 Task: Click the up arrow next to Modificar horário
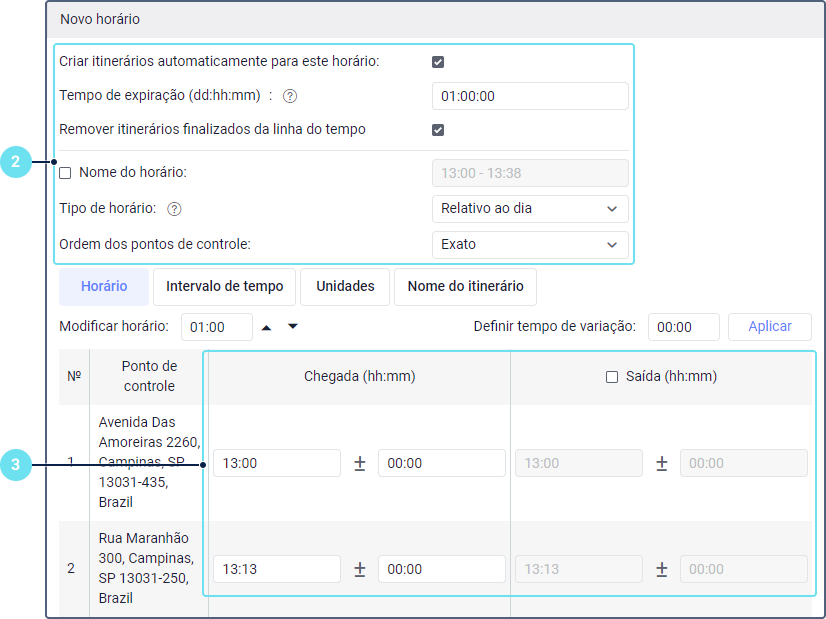point(266,326)
